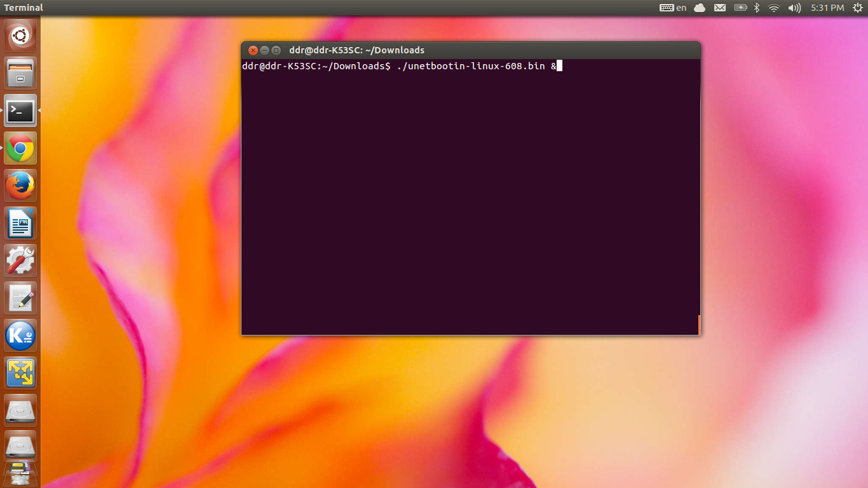Open the blue K application in the launcher
Viewport: 868px width, 488px height.
pos(20,335)
